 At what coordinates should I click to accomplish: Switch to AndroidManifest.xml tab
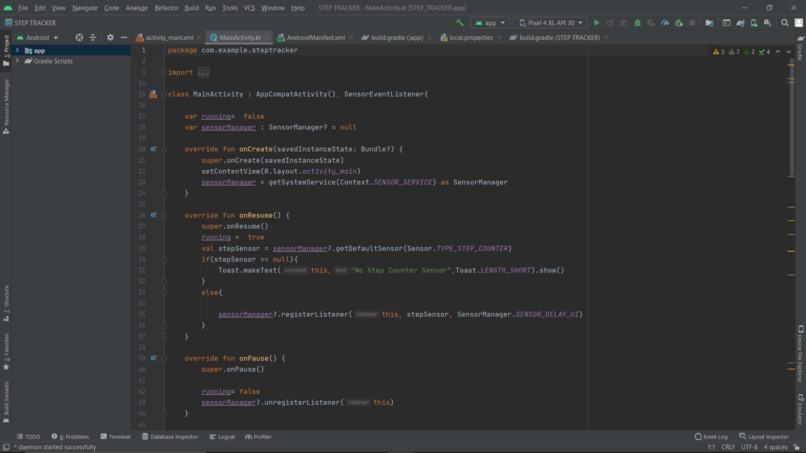[x=315, y=38]
